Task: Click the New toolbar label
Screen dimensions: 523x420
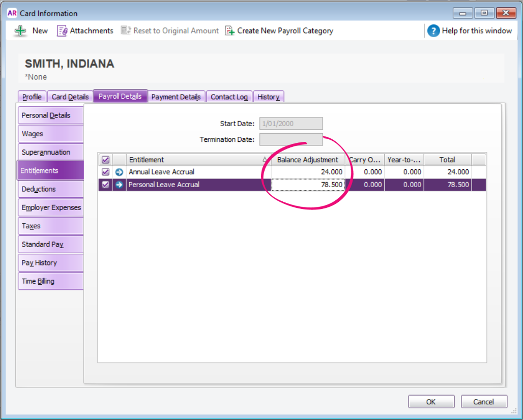Action: (x=40, y=31)
